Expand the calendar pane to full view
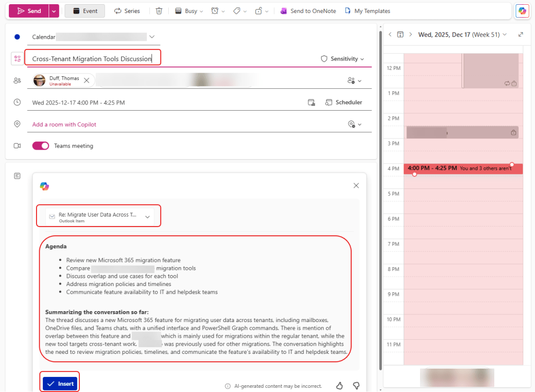The height and width of the screenshot is (392, 535). [520, 34]
